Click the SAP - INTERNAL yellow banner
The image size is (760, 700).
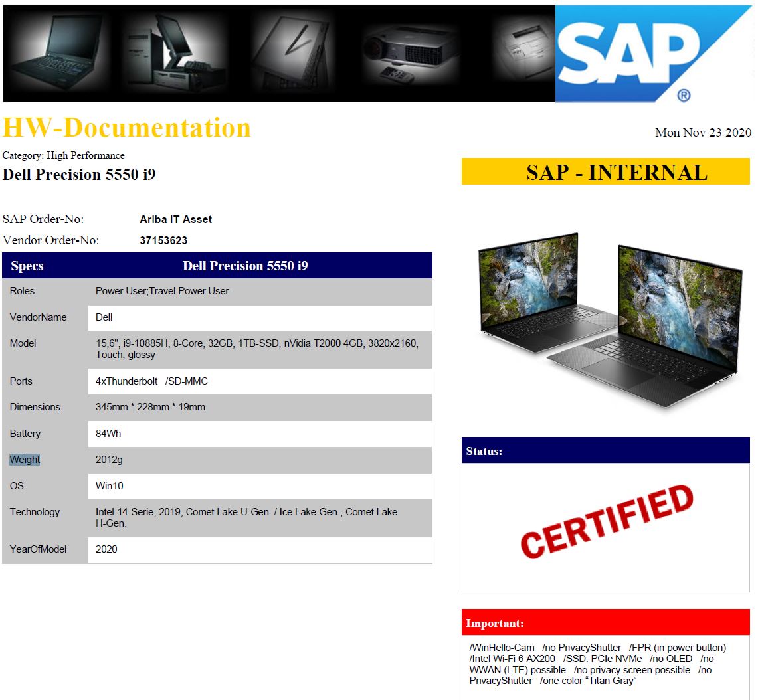(x=605, y=171)
